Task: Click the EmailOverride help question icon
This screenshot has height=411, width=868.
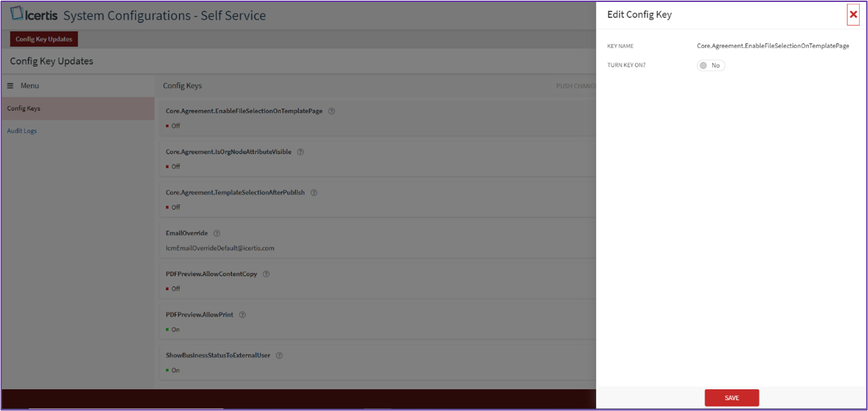Action: [217, 233]
